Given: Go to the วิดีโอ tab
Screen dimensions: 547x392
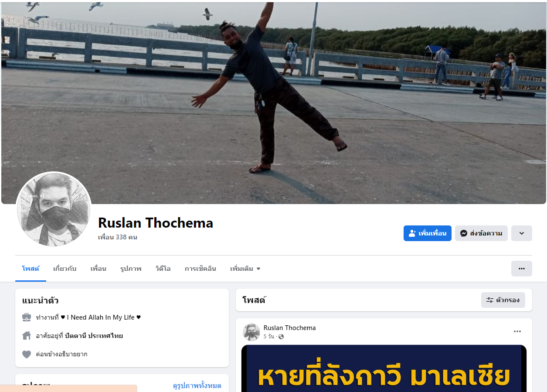Looking at the screenshot, I should (x=163, y=269).
